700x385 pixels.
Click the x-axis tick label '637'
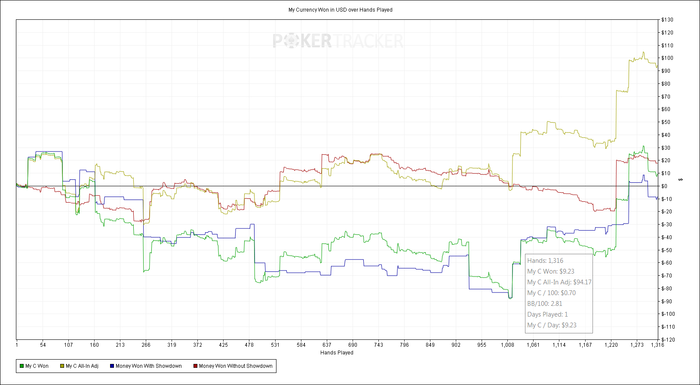(327, 345)
